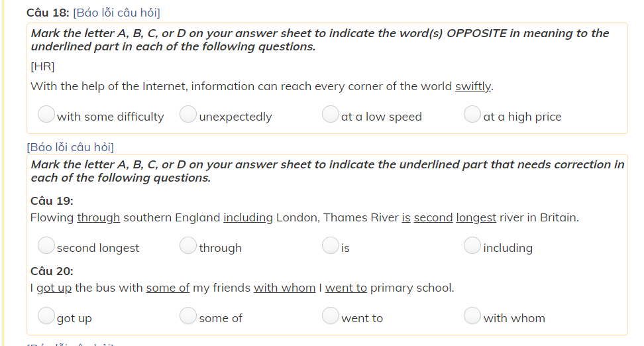Click the underlined word 'swiftly'
This screenshot has height=346, width=644.
[473, 86]
